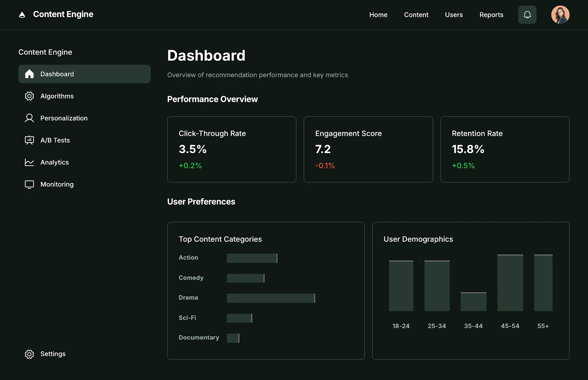Select the 35-44 demographics bar
This screenshot has height=380, width=588.
click(x=473, y=301)
